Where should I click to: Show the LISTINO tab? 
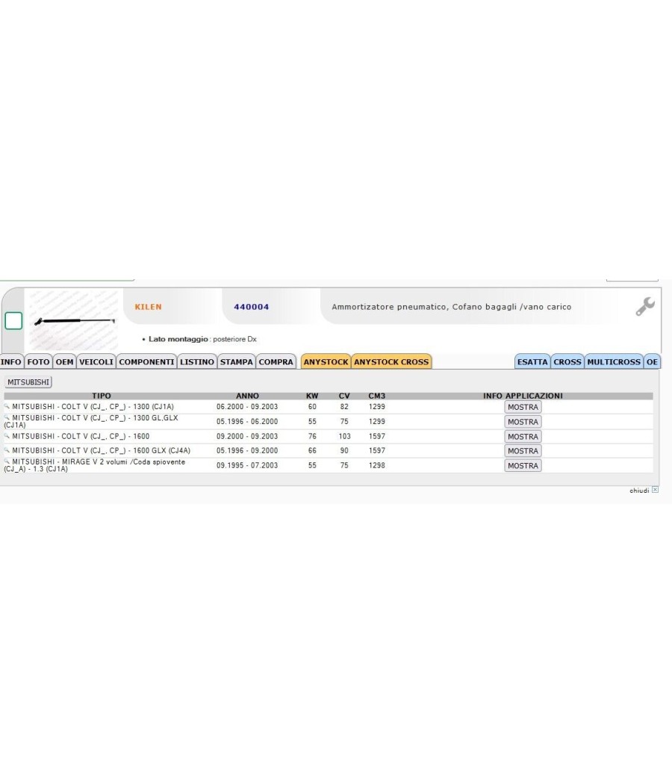pyautogui.click(x=197, y=361)
